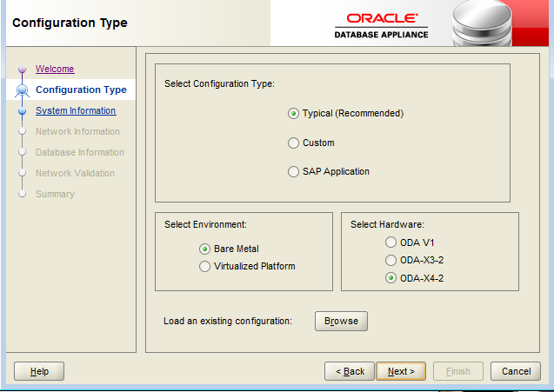The image size is (554, 392).
Task: Select ODA V1 hardware option
Action: pos(390,243)
